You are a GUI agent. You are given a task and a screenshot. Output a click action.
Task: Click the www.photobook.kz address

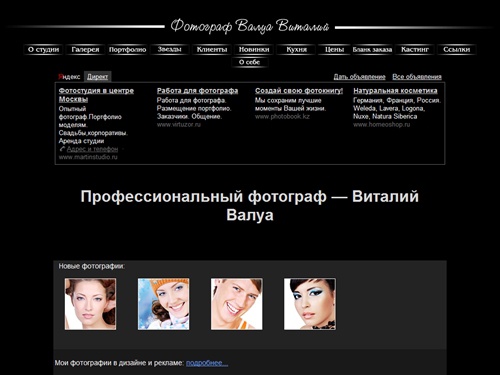pyautogui.click(x=282, y=117)
